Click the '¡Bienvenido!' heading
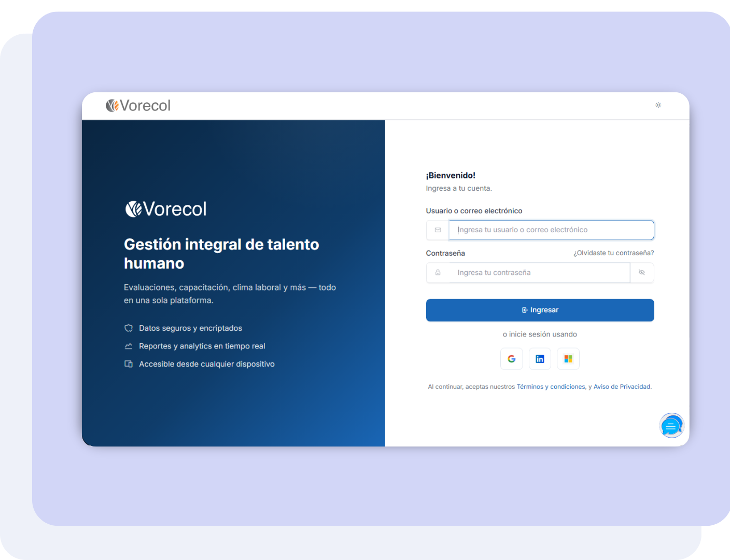 pyautogui.click(x=451, y=176)
